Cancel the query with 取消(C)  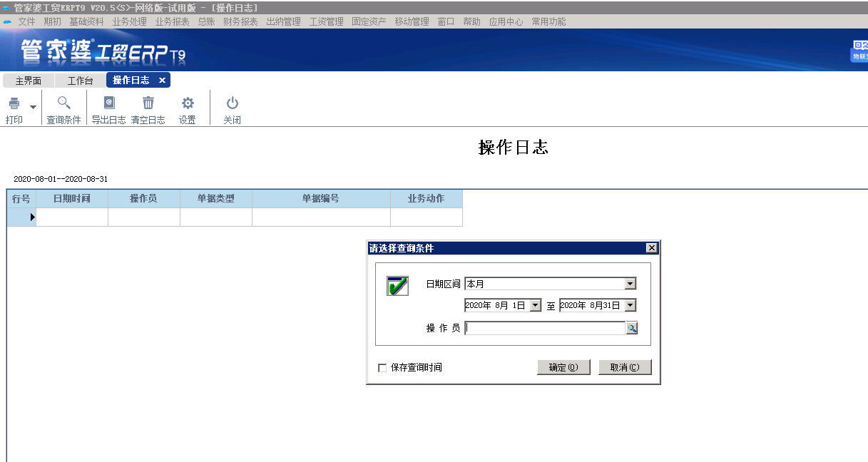coord(625,367)
